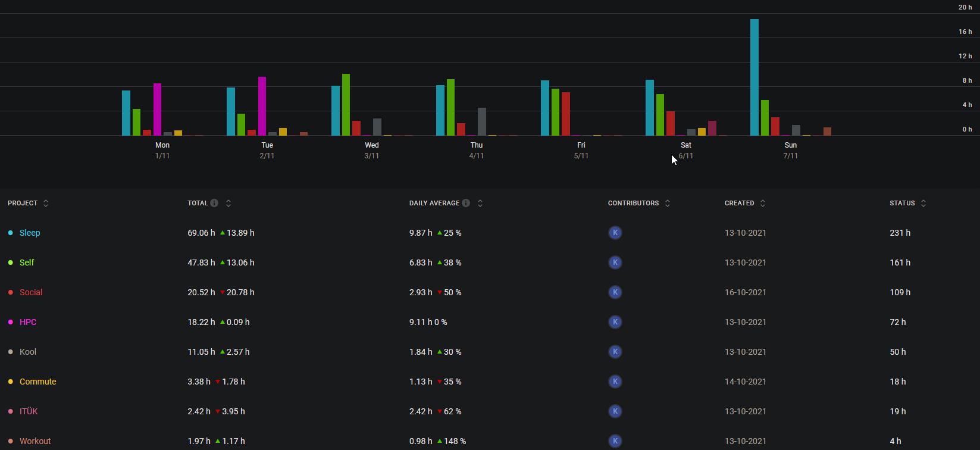Click ITÜK total 2.42 h
This screenshot has height=450, width=980.
(199, 411)
